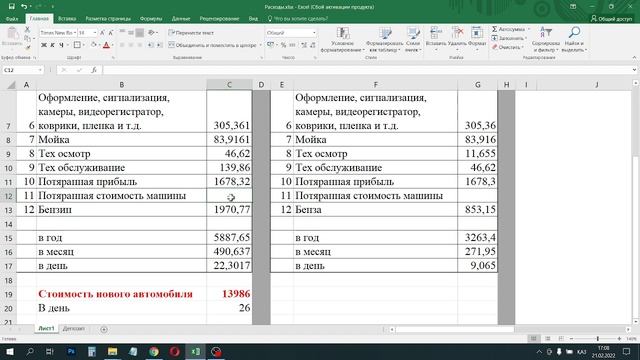Screen dimensions: 640x360
Task: Open Photoshop from the taskbar
Action: click(x=71, y=351)
